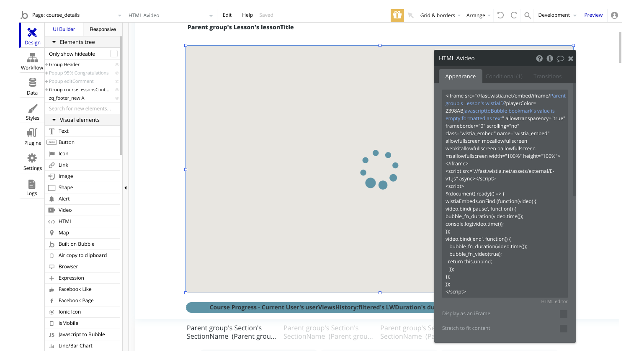Toggle the Only show hideable checkbox
The height and width of the screenshot is (355, 644).
tap(113, 54)
